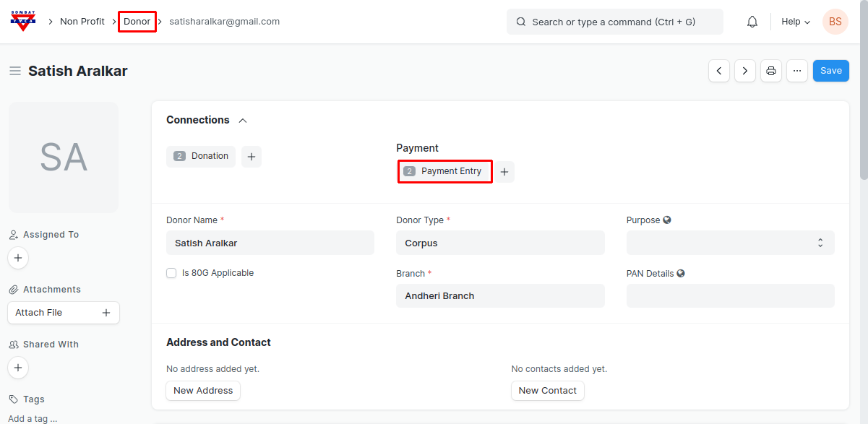Viewport: 868px width, 424px height.
Task: Add new Donation with plus icon
Action: [252, 157]
